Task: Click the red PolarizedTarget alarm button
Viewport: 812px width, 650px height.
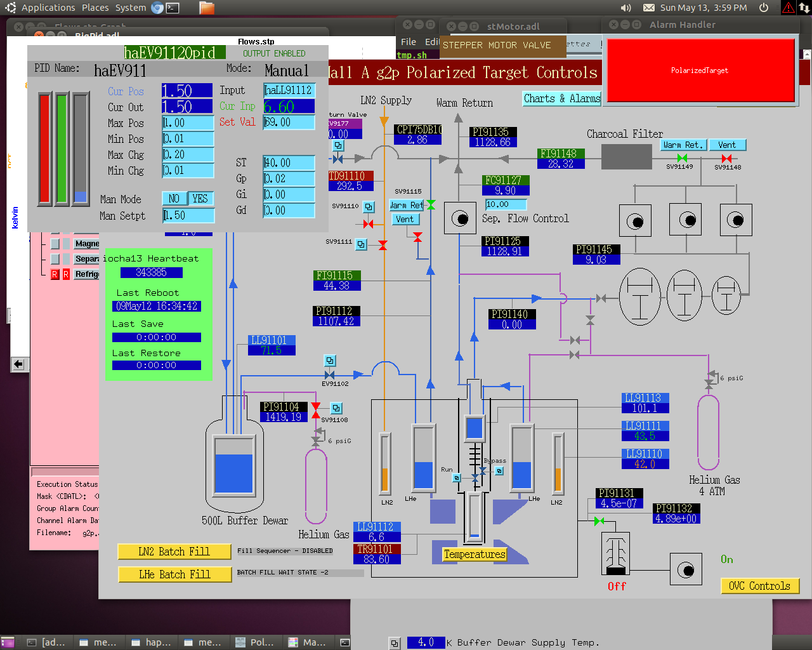Action: (x=700, y=70)
